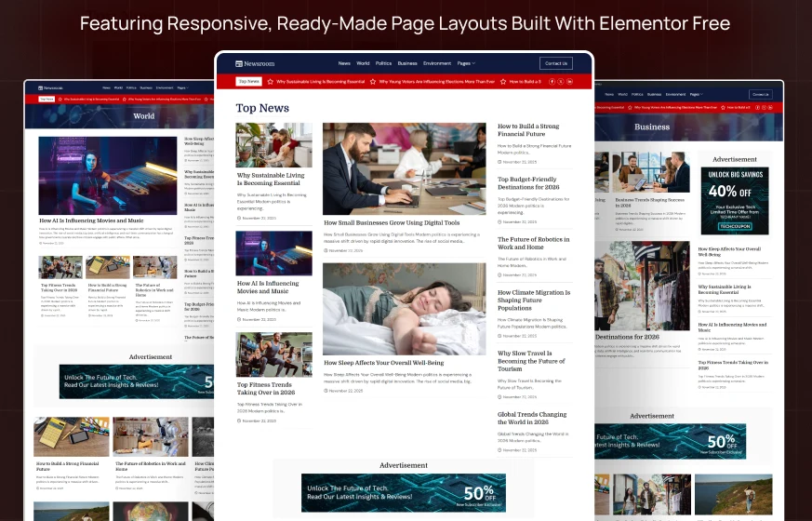Image resolution: width=812 pixels, height=521 pixels.
Task: Open World page bottom How to Build Strong Financial
Action: pyautogui.click(x=67, y=466)
